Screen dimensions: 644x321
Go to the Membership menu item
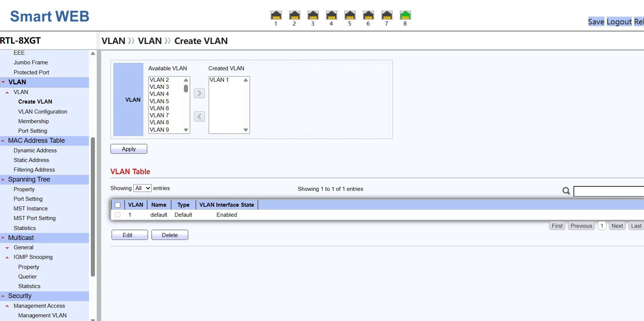click(33, 121)
